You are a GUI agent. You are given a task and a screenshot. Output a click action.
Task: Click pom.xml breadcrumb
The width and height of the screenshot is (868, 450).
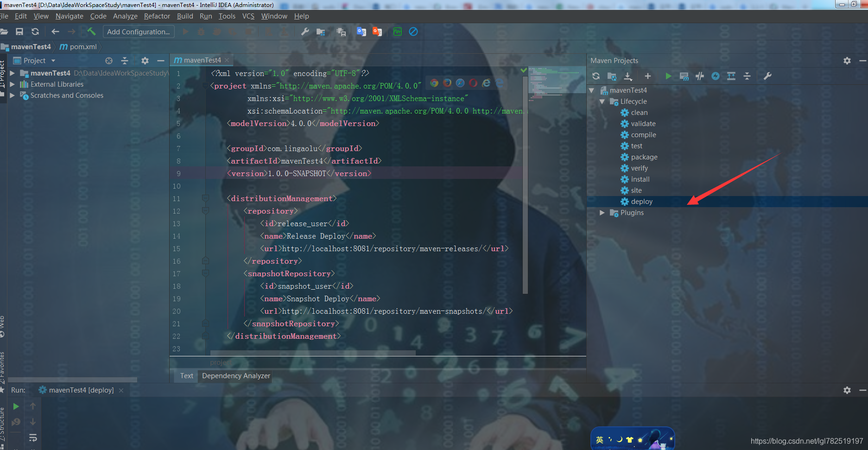point(79,47)
